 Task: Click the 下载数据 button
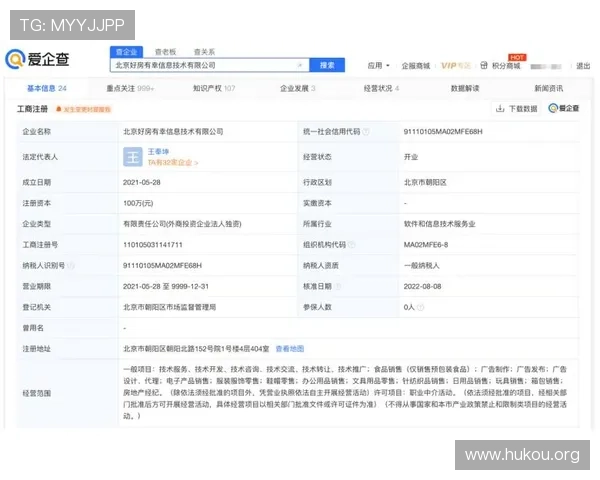(517, 109)
